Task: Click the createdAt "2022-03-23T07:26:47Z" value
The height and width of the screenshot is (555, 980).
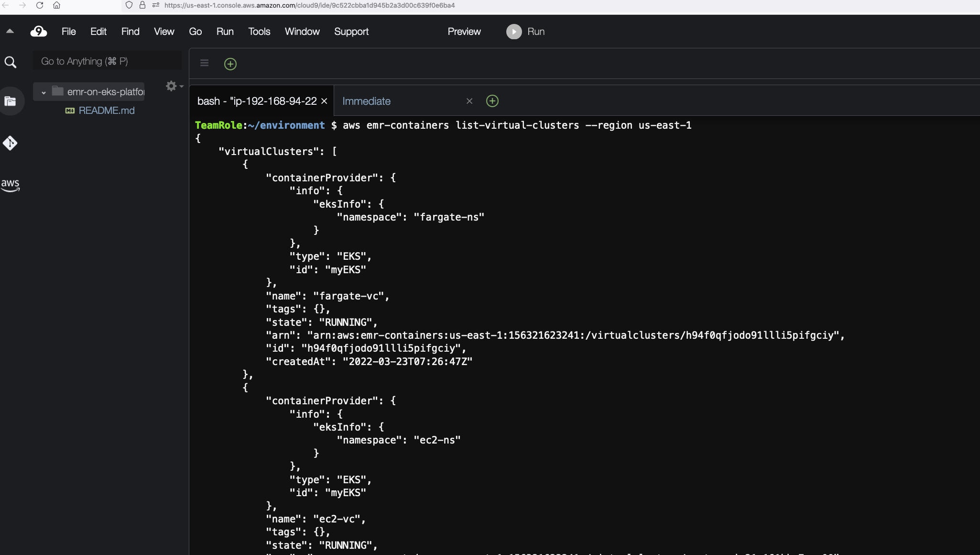Action: (x=407, y=362)
